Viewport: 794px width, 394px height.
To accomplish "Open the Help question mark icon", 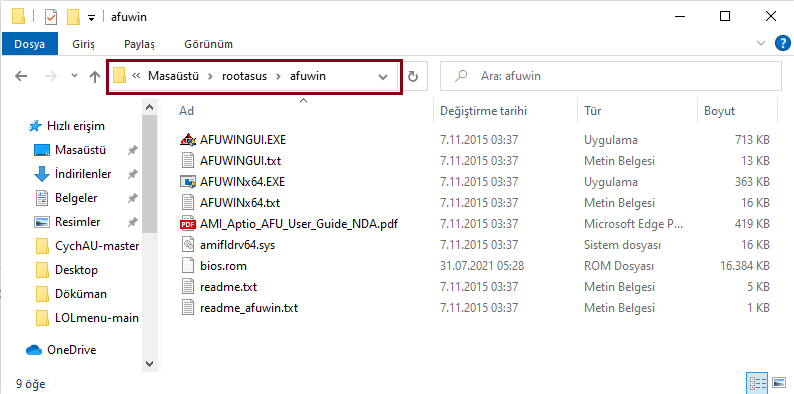I will (x=782, y=44).
